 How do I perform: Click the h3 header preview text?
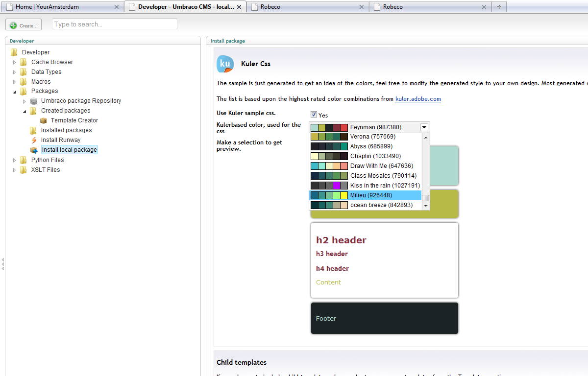click(332, 254)
